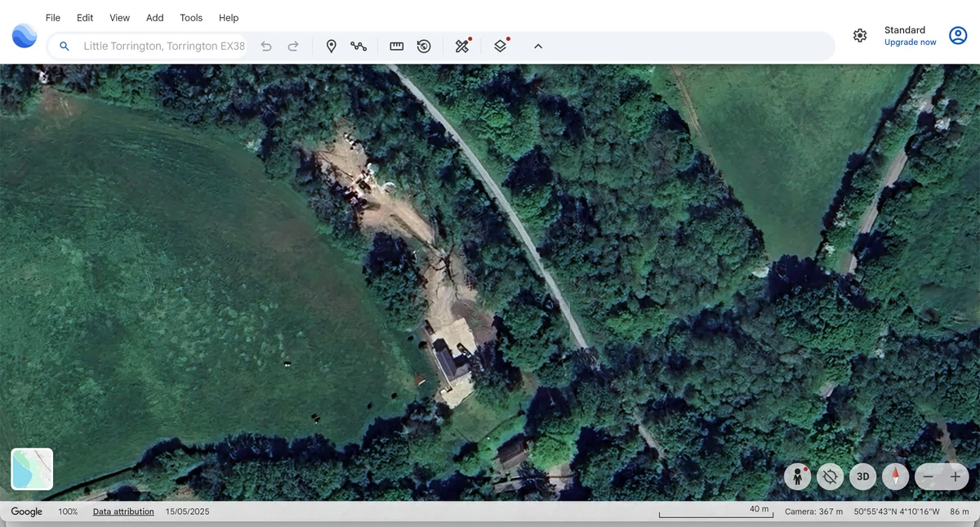The height and width of the screenshot is (527, 980).
Task: Open the map layers icon
Action: 501,46
